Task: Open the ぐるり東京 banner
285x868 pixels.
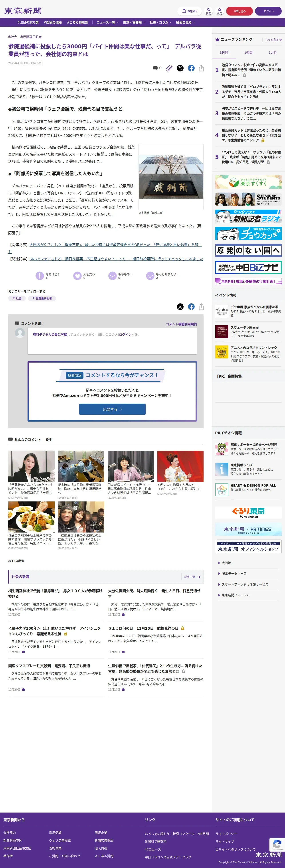Action: tap(248, 513)
